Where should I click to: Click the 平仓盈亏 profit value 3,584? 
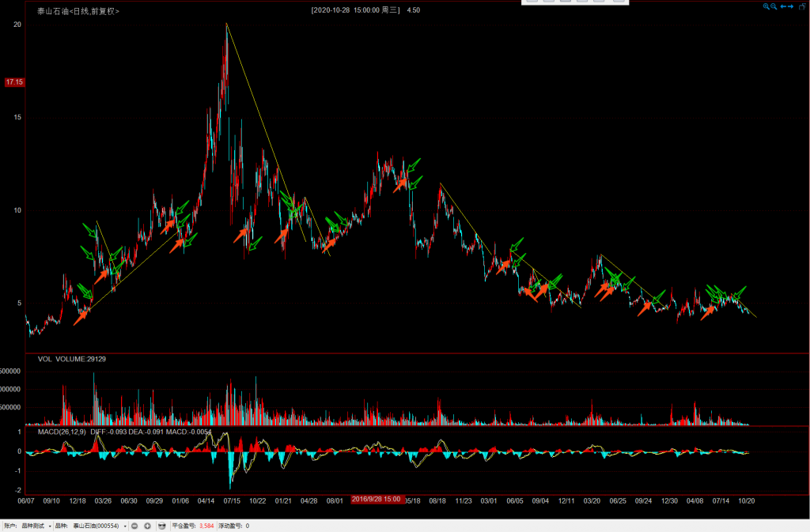coord(206,526)
